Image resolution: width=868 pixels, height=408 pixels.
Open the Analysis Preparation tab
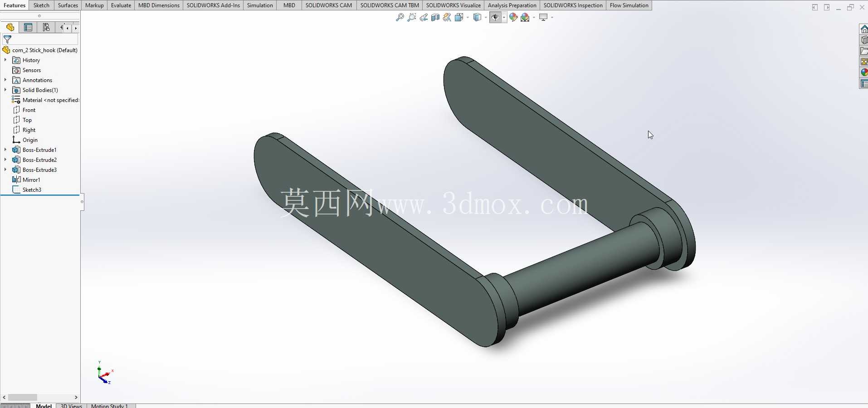pyautogui.click(x=512, y=5)
